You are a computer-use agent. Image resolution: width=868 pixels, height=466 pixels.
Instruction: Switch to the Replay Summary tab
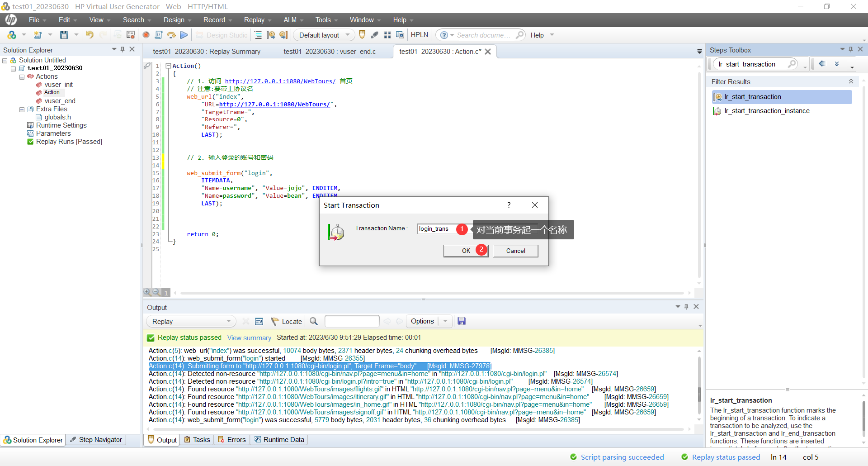click(207, 52)
